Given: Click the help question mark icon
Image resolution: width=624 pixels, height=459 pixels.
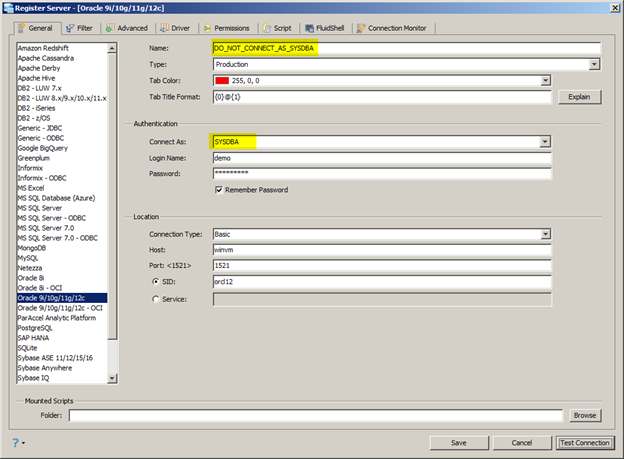Looking at the screenshot, I should pos(16,443).
